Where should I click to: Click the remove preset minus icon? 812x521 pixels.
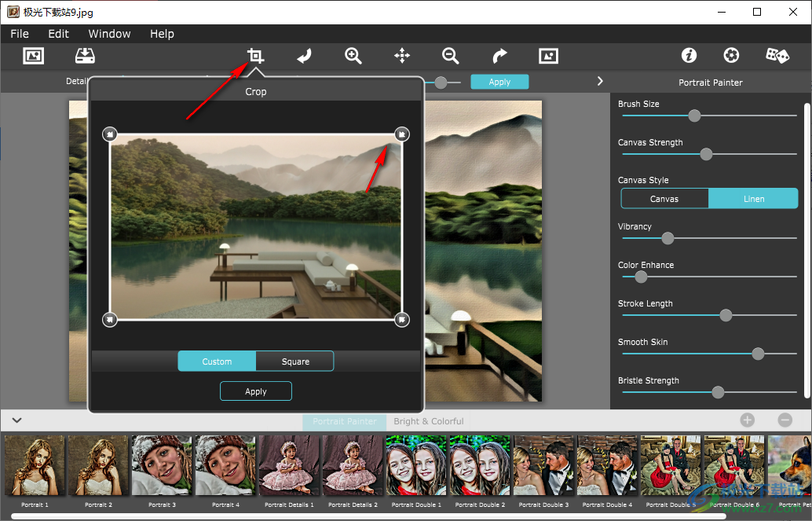[785, 420]
